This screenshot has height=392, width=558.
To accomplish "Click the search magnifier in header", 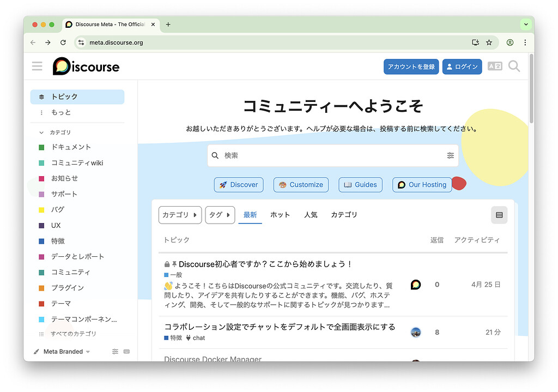I will 514,67.
